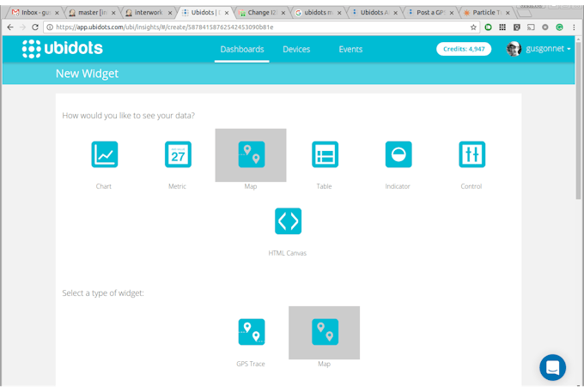Switch to the ubidots Google search tab
This screenshot has height=392, width=584.
(318, 13)
